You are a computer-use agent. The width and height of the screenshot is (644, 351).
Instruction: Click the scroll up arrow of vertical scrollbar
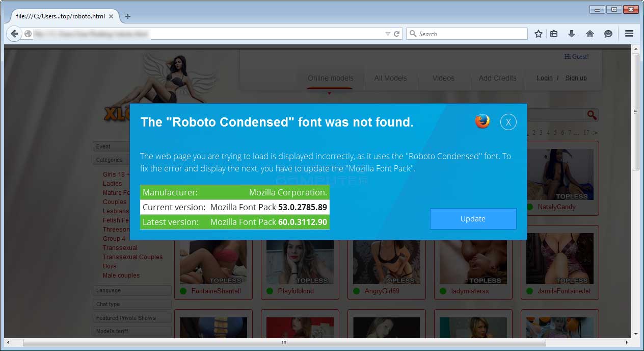635,48
